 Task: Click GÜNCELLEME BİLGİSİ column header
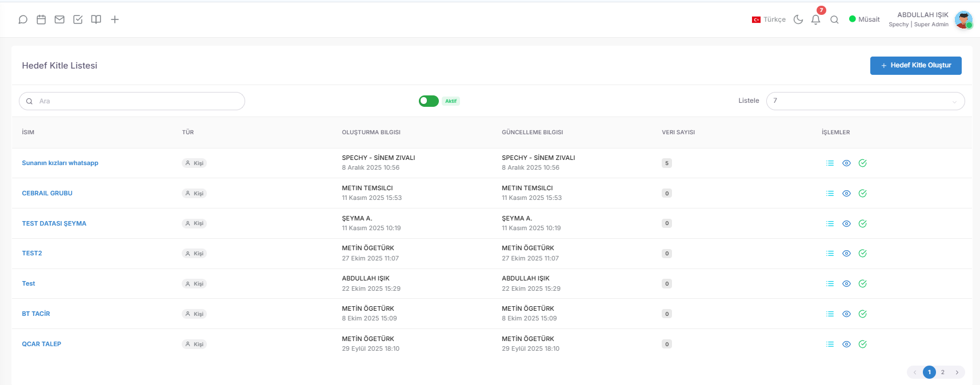point(533,133)
